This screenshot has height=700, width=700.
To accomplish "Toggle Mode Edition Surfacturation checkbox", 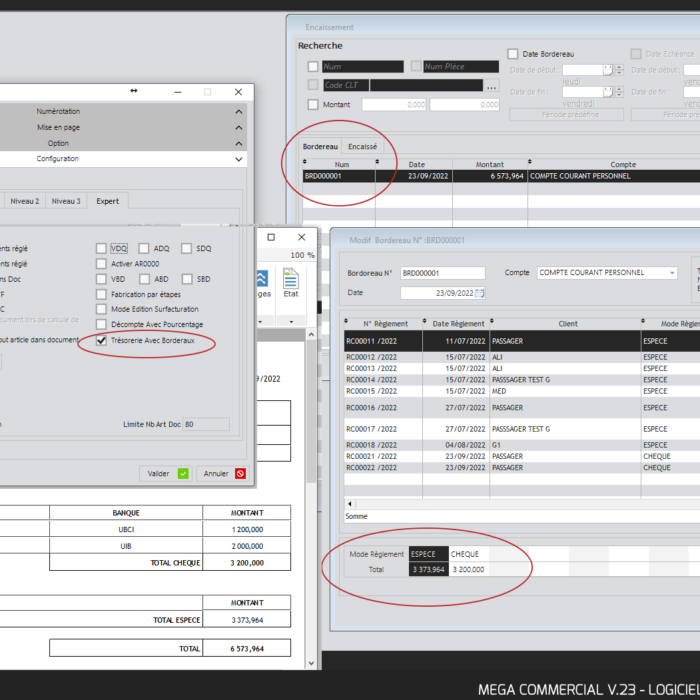I will point(101,309).
